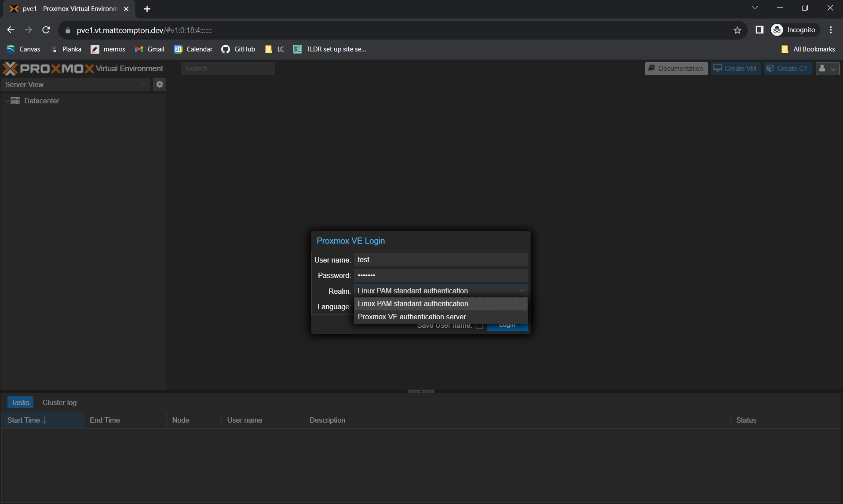Open the tab search chevron

755,8
